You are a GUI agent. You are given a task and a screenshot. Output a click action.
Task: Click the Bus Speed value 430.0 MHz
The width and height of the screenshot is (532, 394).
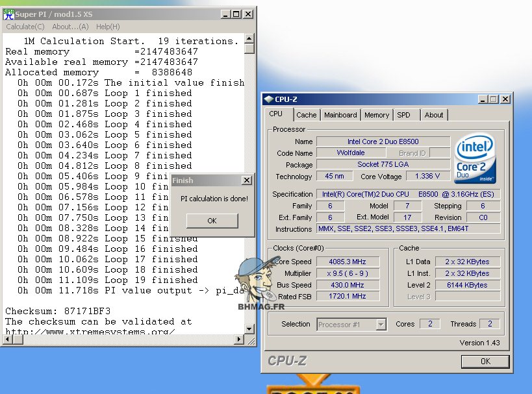click(348, 285)
